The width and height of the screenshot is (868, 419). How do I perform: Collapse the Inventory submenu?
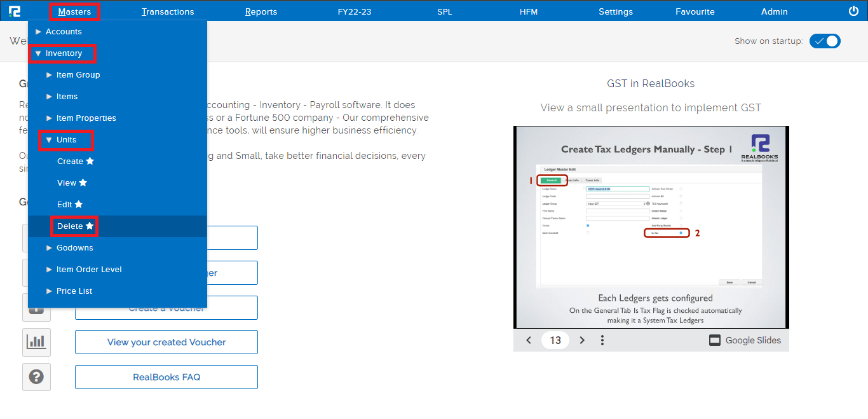63,53
